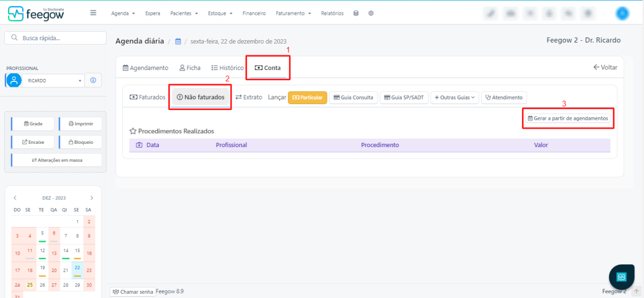644x298 pixels.
Task: Select day 29 in the mini calendar
Action: click(x=77, y=285)
